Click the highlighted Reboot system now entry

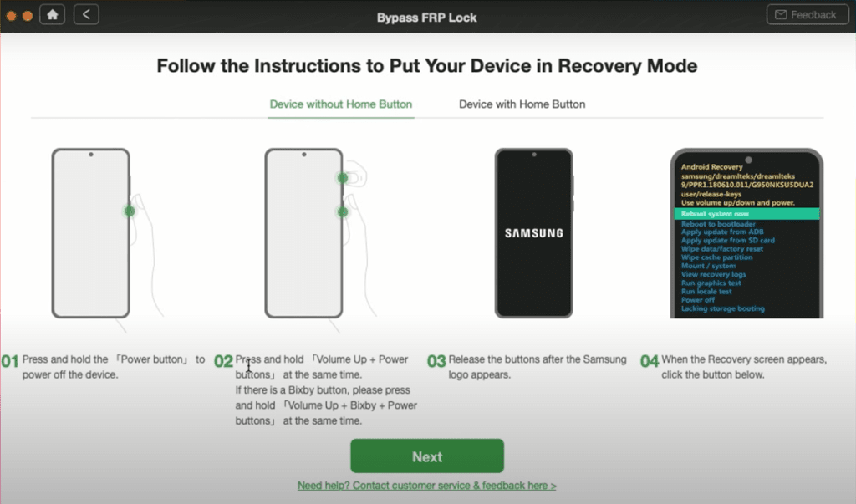(746, 213)
